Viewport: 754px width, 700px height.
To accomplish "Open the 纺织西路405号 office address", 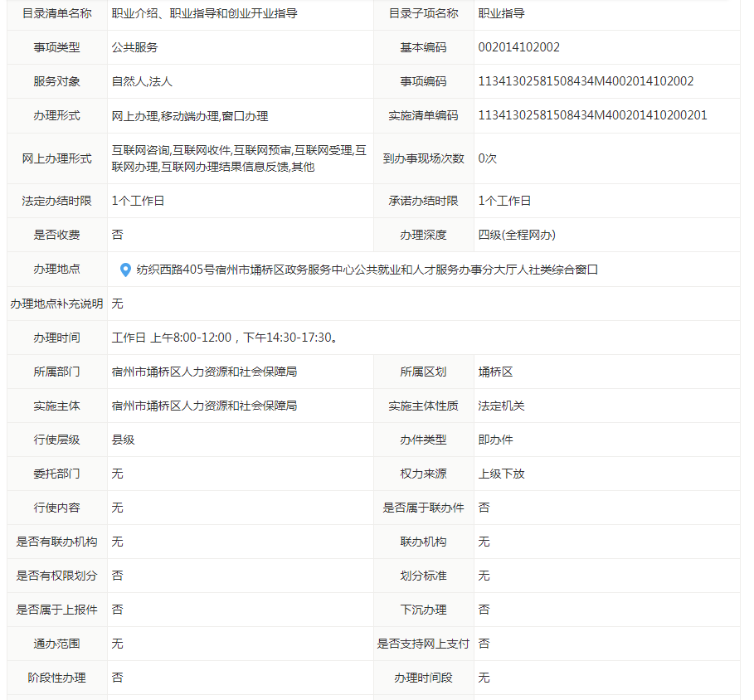I will 367,270.
